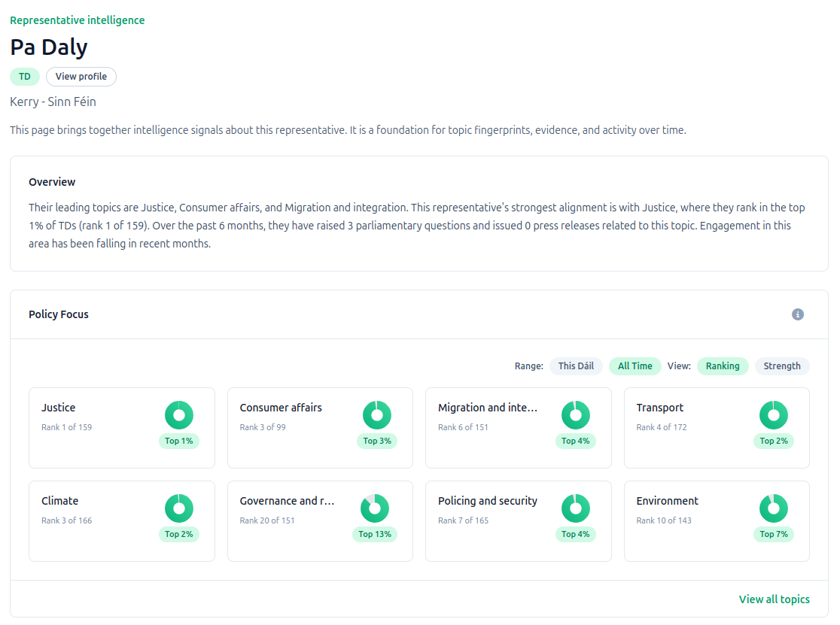This screenshot has width=840, height=625.
Task: Select the Ranking view tab
Action: tap(723, 366)
